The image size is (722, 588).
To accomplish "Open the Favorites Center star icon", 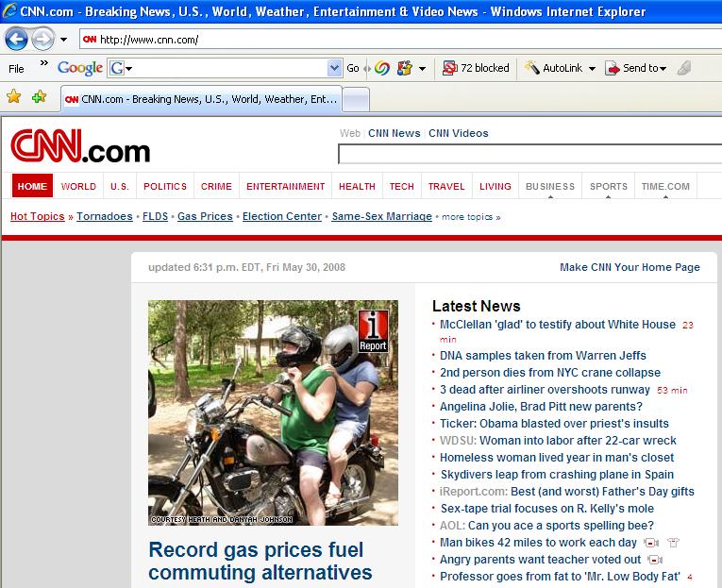I will click(x=13, y=97).
